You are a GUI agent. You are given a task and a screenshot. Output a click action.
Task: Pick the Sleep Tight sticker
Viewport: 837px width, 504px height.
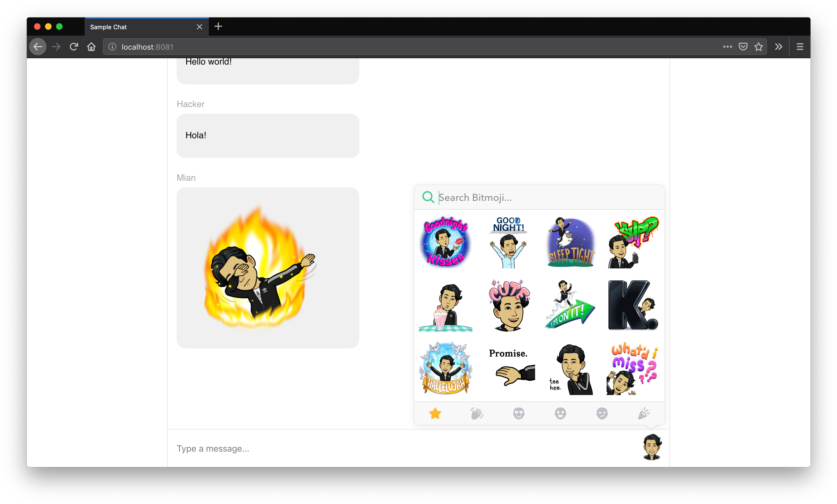point(571,242)
